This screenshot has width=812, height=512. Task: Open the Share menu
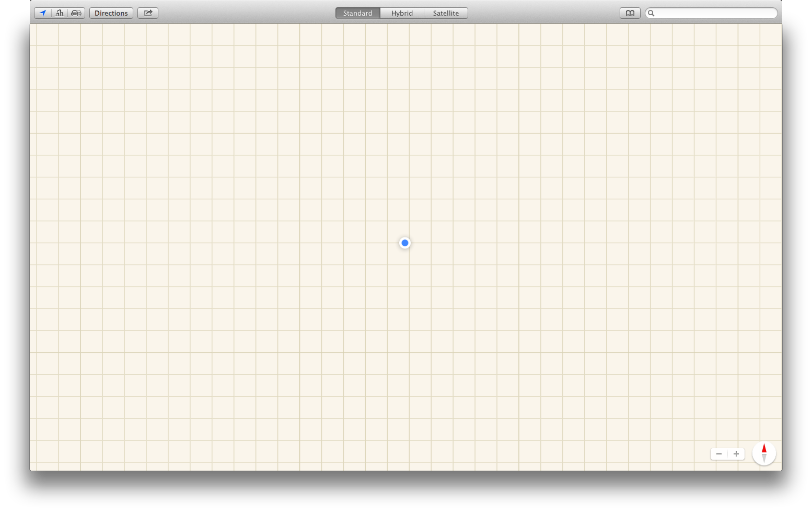[148, 13]
